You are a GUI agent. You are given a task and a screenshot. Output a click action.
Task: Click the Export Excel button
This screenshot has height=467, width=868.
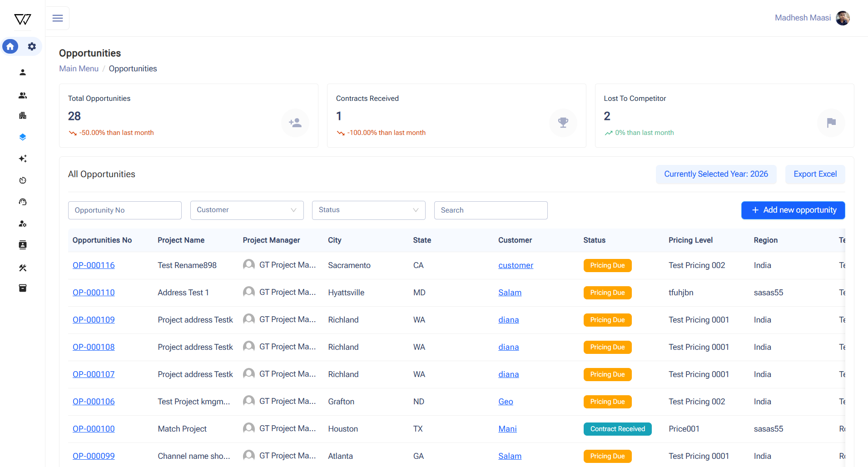pos(815,174)
